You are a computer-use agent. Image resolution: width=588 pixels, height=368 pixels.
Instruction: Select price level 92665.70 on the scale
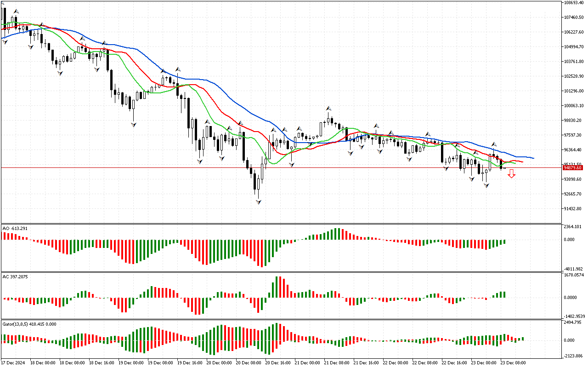click(573, 194)
